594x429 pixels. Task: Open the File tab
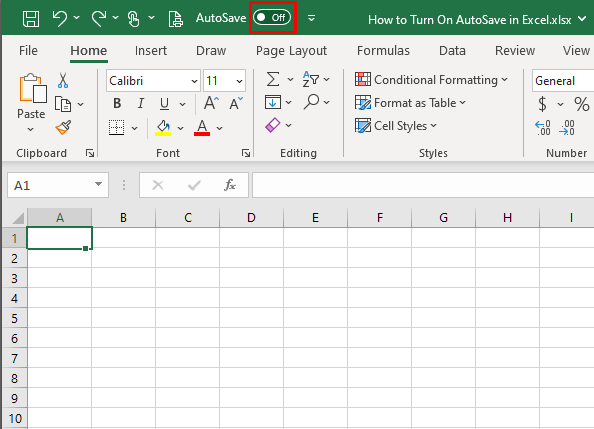(28, 50)
